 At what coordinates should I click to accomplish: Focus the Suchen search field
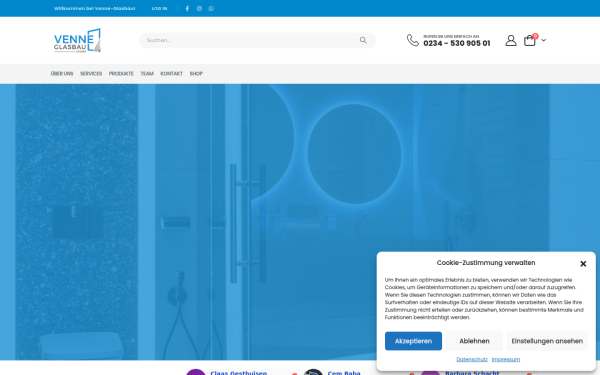point(257,40)
